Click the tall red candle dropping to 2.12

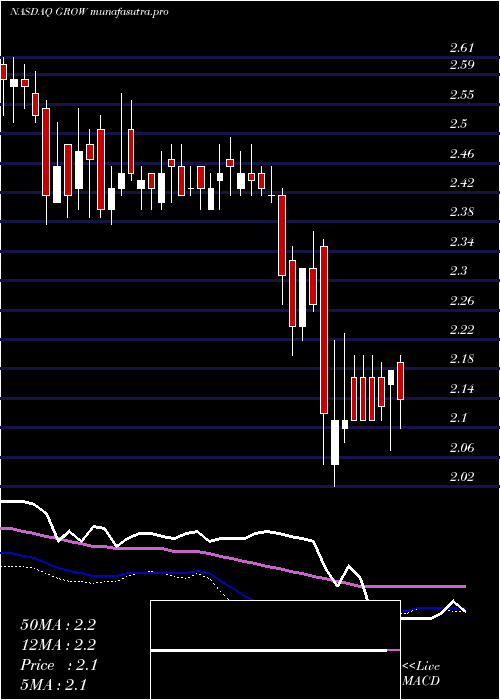click(x=324, y=329)
